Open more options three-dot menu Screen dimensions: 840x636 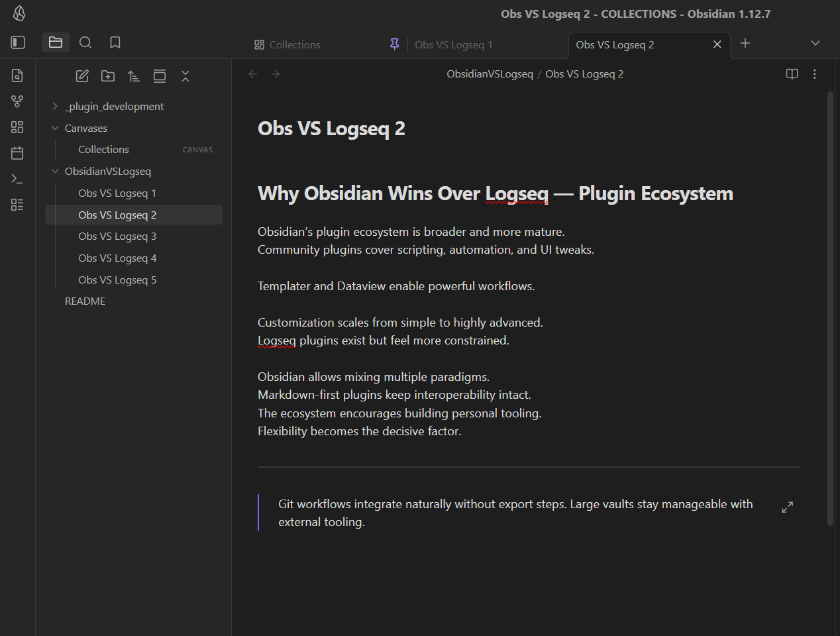(x=814, y=74)
